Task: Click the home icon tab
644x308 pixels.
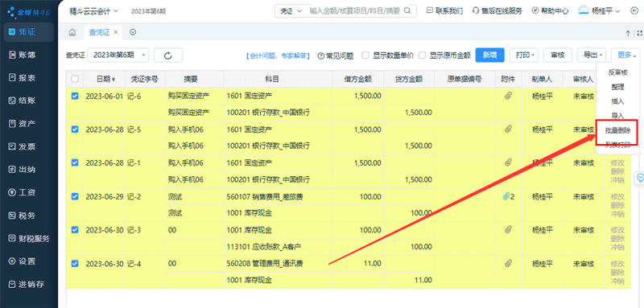Action: [x=72, y=32]
